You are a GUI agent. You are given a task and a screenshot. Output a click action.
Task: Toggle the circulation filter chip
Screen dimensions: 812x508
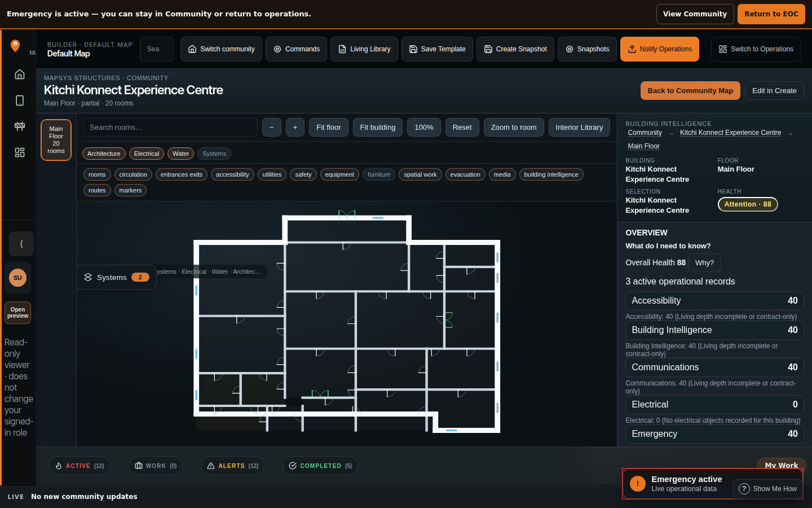click(x=133, y=174)
